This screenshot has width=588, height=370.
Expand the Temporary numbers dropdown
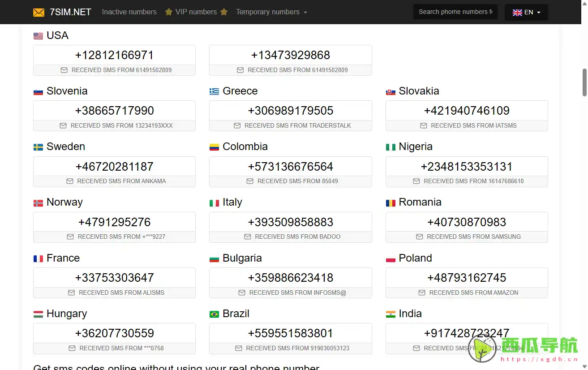pos(271,12)
